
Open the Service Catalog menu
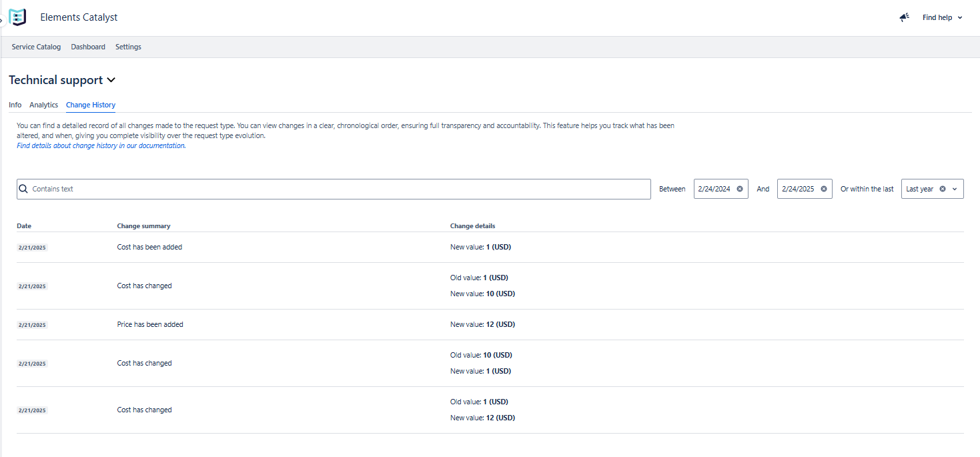(36, 47)
